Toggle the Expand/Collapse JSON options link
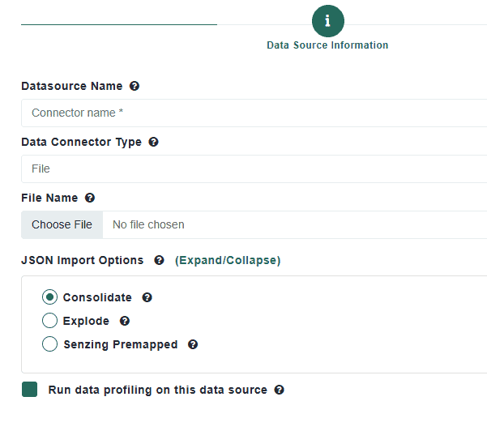The height and width of the screenshot is (448, 487). (x=228, y=260)
